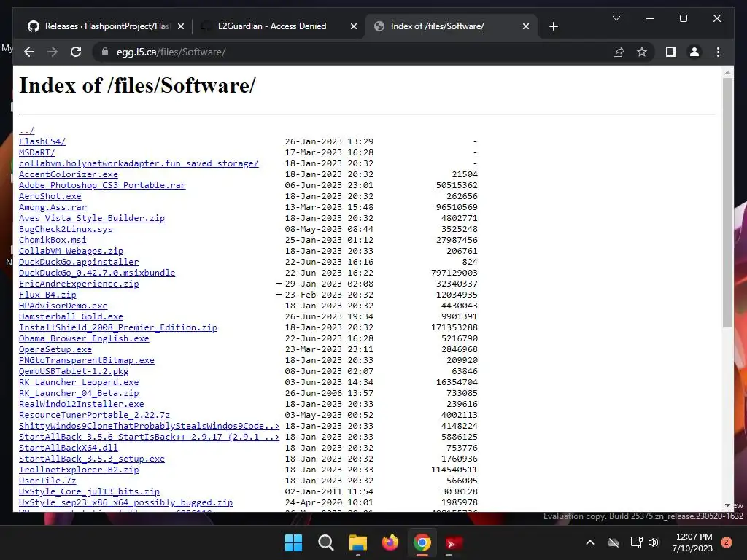Show hidden system tray icons

click(x=589, y=542)
